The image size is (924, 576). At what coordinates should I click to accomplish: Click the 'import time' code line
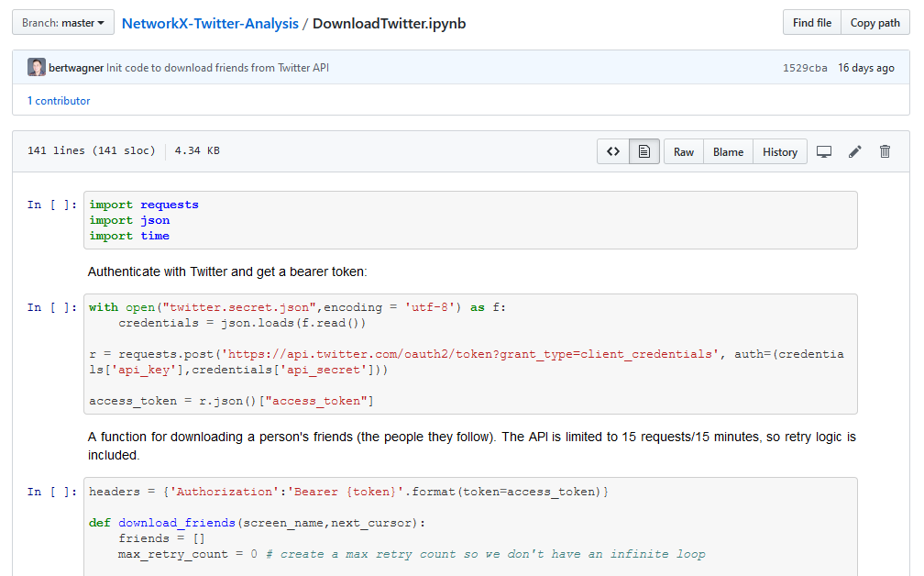click(129, 236)
